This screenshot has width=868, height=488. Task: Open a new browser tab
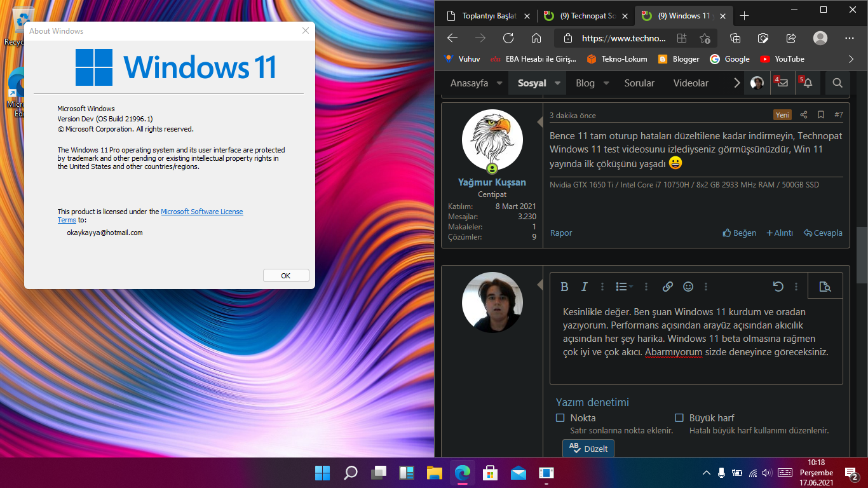click(x=745, y=16)
